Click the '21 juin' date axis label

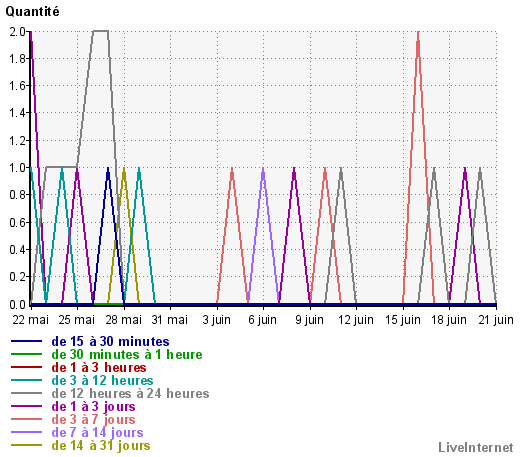tap(496, 320)
